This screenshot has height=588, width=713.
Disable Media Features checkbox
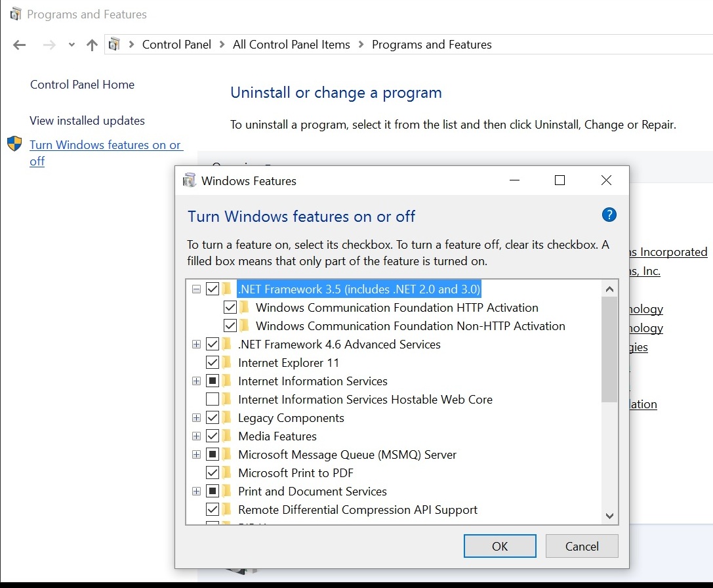point(213,436)
